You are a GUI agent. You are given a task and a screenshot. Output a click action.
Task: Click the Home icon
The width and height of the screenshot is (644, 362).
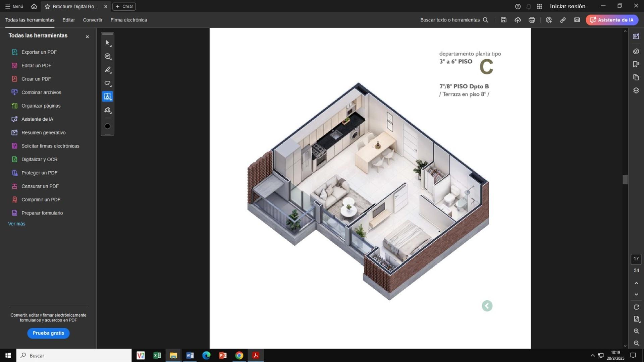tap(34, 6)
